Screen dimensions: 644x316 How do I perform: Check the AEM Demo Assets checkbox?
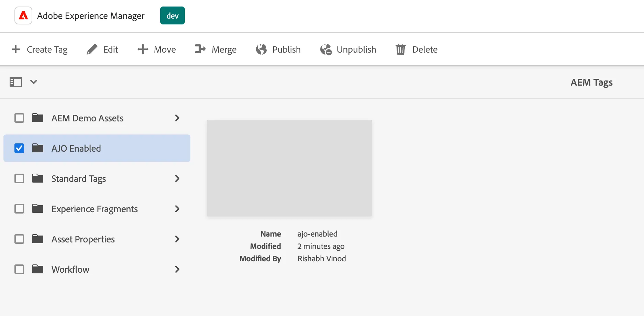19,118
